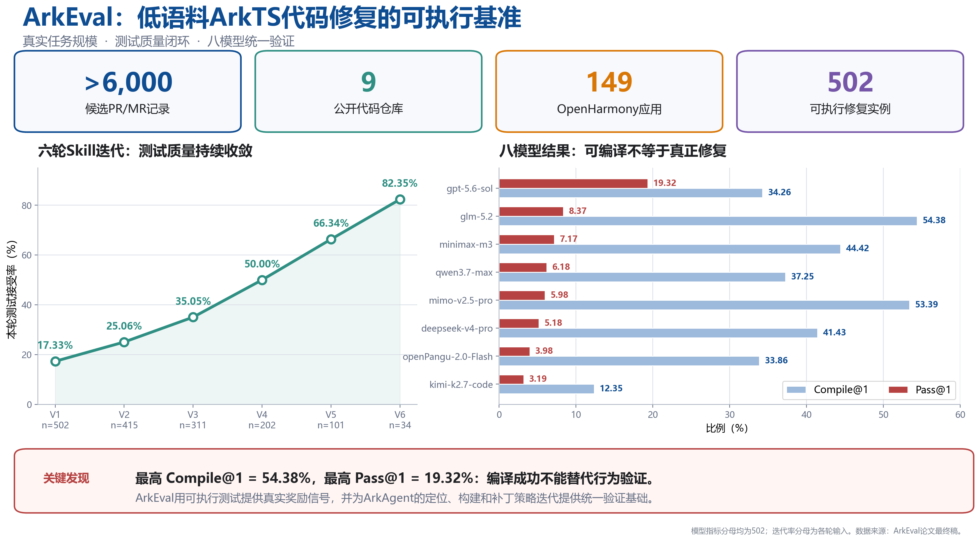
Task: Click the '12.35' value label
Action: coord(611,388)
